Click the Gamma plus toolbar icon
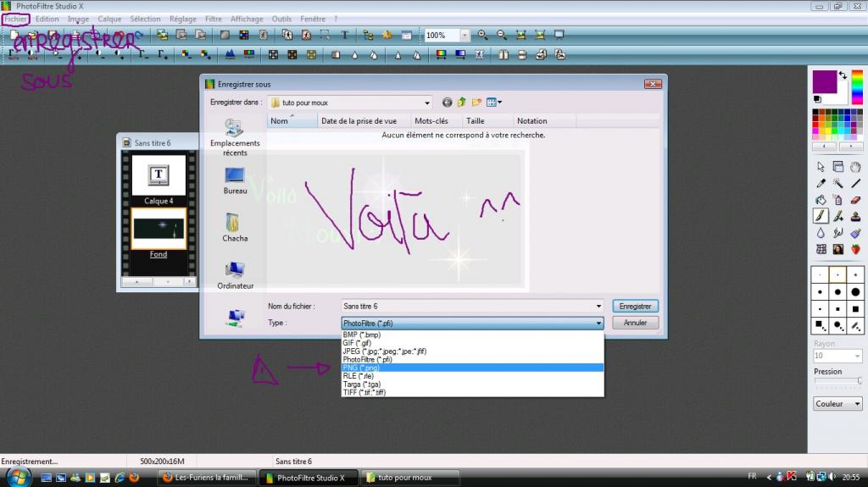This screenshot has width=868, height=487. click(162, 54)
